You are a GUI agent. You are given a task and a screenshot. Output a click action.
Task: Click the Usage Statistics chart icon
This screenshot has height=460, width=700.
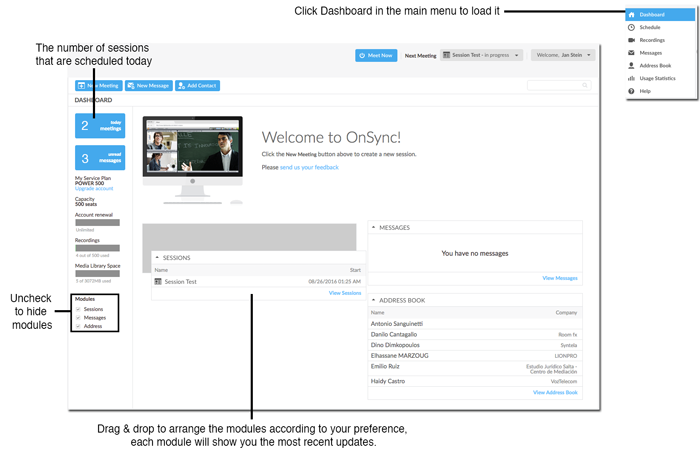tap(631, 78)
